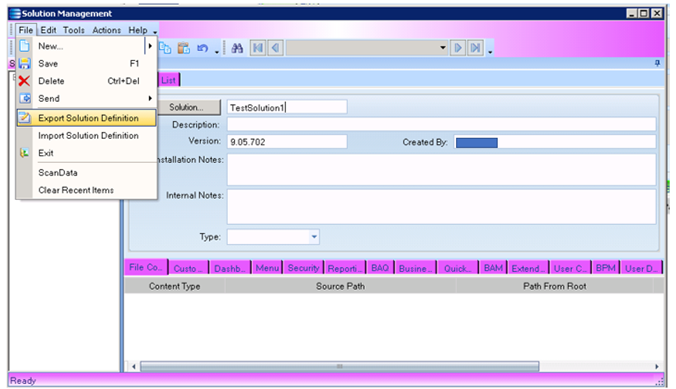Switch to the Custo.. tab

pyautogui.click(x=188, y=268)
